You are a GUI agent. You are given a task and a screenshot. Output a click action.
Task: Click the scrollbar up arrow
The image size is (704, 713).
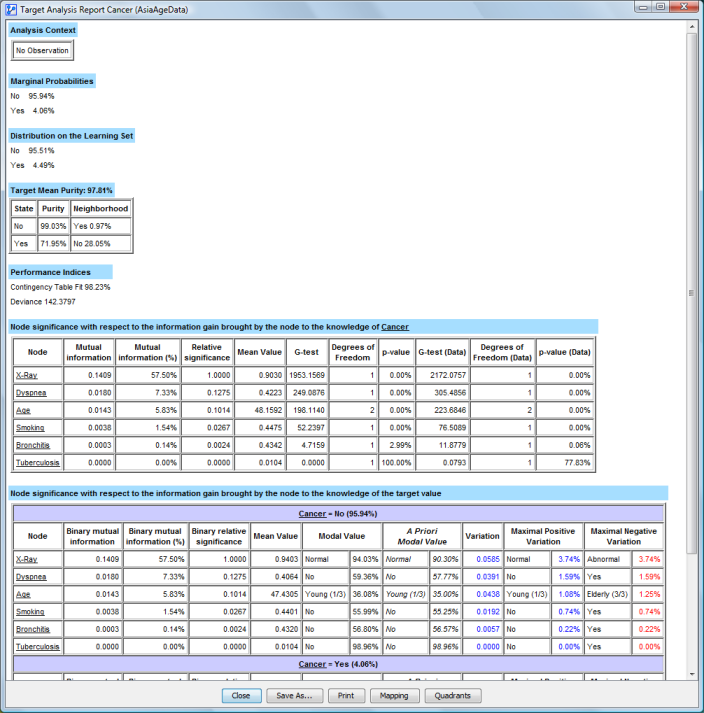(x=691, y=27)
